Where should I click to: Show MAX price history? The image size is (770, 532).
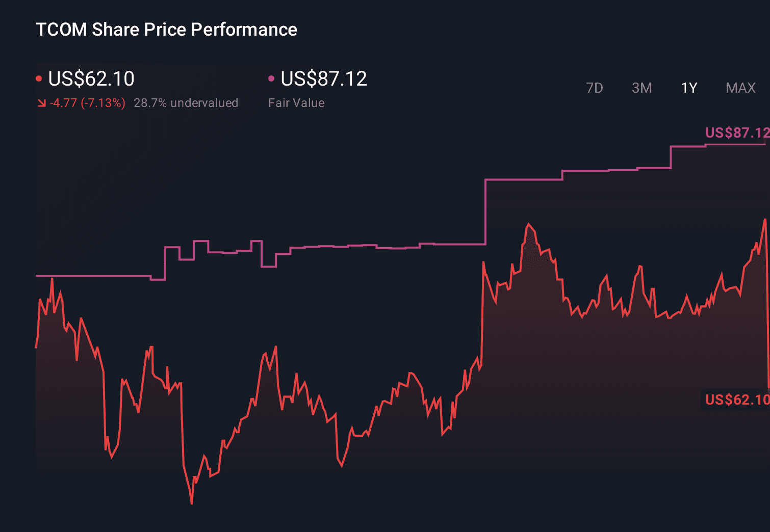point(740,88)
